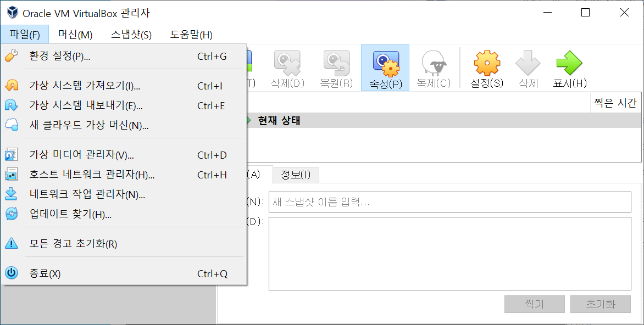This screenshot has height=325, width=644.
Task: Click the snapshot description text area
Action: pyautogui.click(x=449, y=254)
